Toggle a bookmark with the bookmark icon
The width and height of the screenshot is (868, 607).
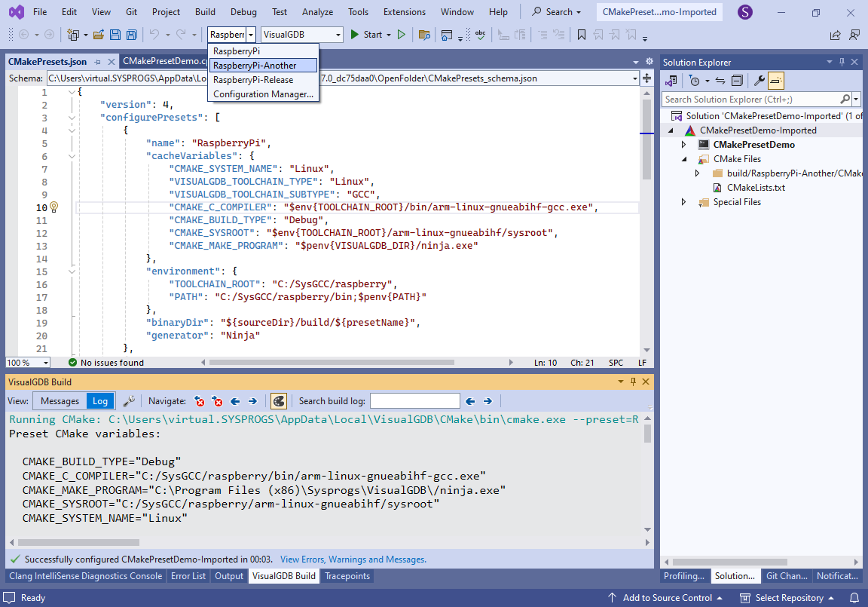(x=581, y=35)
